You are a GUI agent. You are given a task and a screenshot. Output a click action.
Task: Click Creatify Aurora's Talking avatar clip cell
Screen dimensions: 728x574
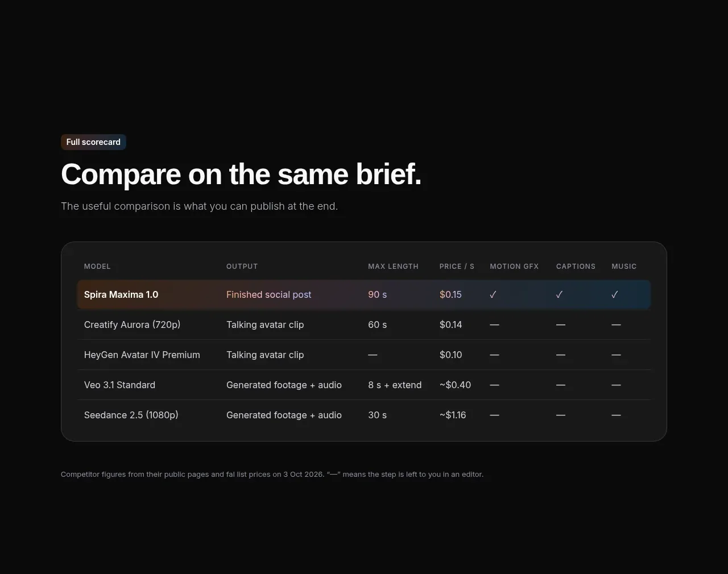[265, 325]
